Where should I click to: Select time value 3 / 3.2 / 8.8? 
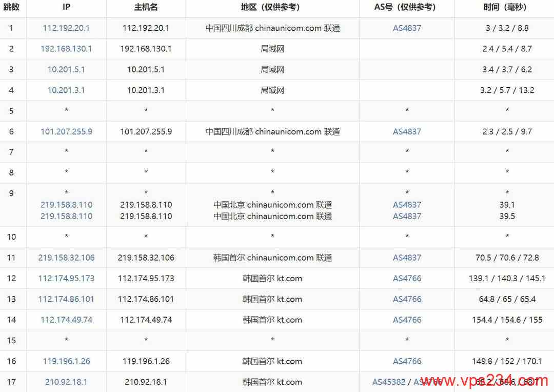507,28
